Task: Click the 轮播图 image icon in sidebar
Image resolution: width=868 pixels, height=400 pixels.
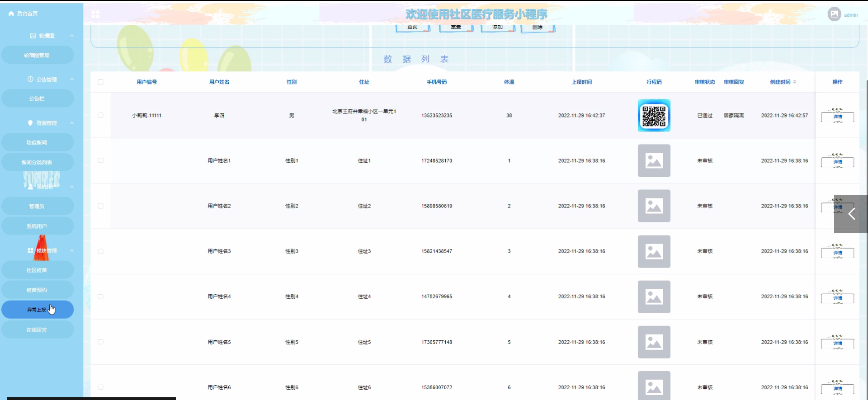Action: (x=33, y=36)
